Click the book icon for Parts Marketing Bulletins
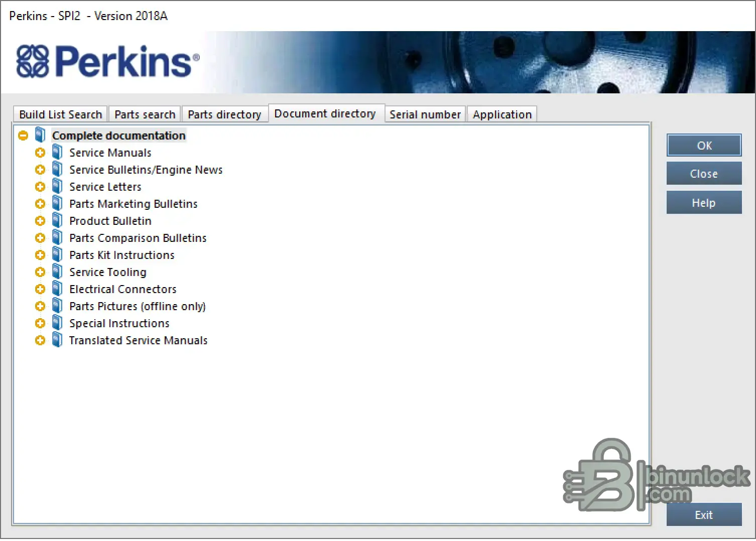The height and width of the screenshot is (541, 756). 57,203
